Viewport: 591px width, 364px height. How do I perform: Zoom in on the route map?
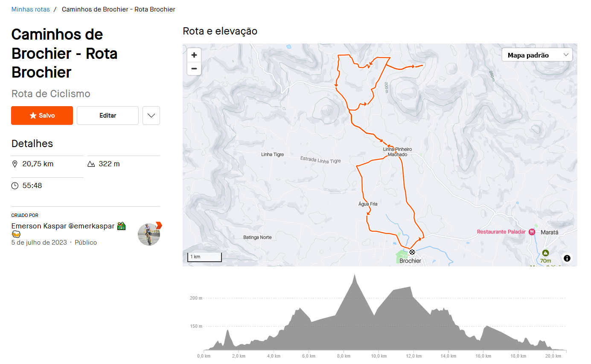tap(194, 55)
